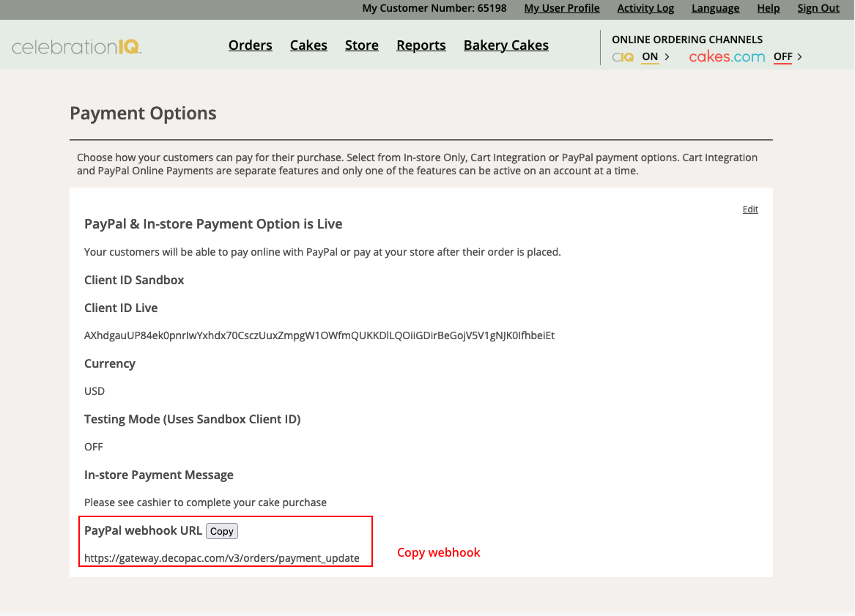Open the Language settings link

[715, 9]
